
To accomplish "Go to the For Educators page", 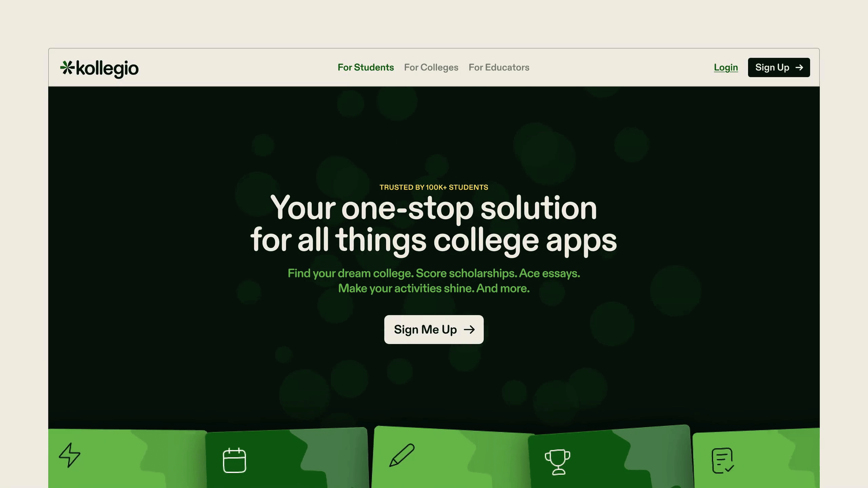I will [x=499, y=67].
